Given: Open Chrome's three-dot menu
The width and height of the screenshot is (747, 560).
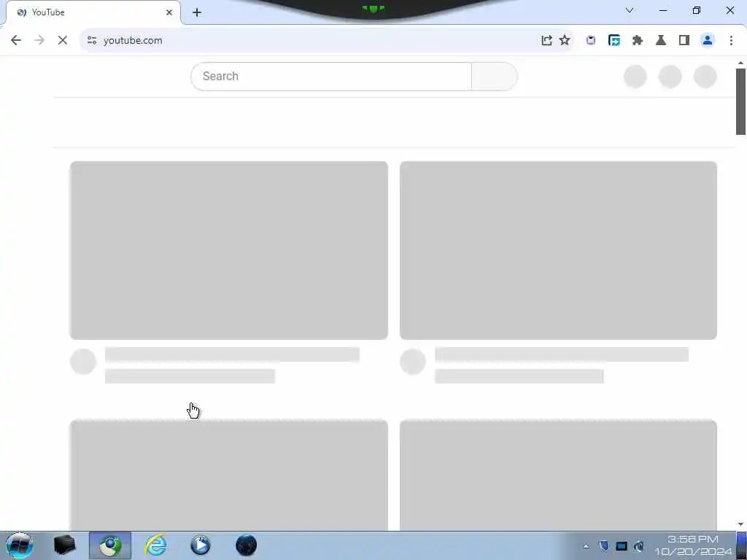Looking at the screenshot, I should [731, 41].
